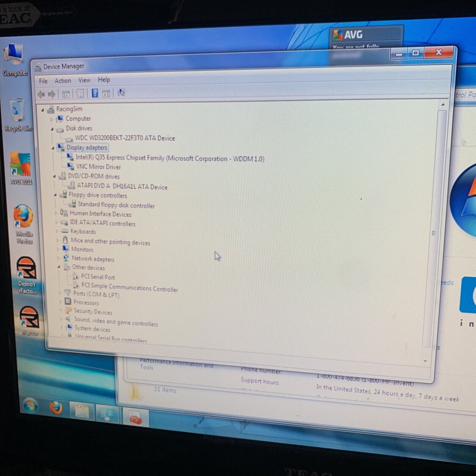Click the red toolbox taskbar button

[x=136, y=418]
